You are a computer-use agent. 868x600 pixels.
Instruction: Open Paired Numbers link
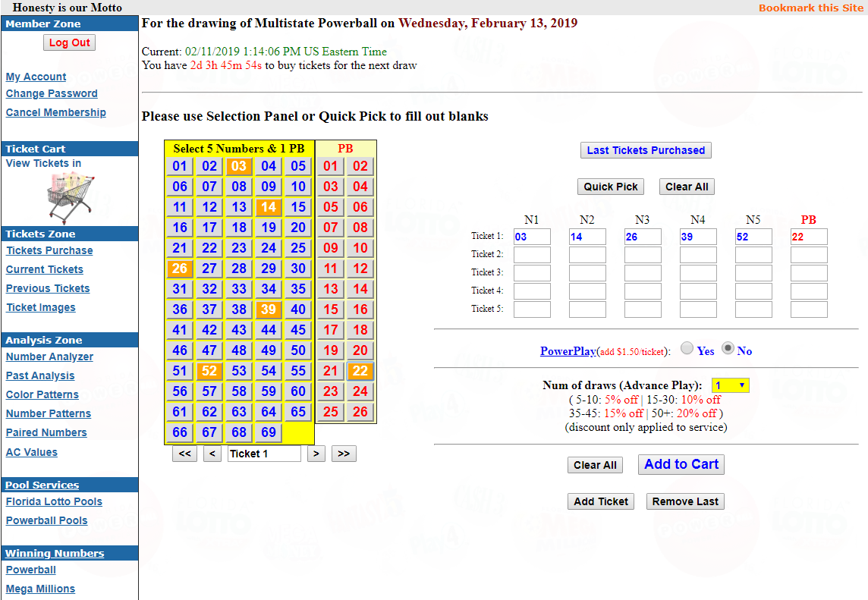pyautogui.click(x=46, y=432)
